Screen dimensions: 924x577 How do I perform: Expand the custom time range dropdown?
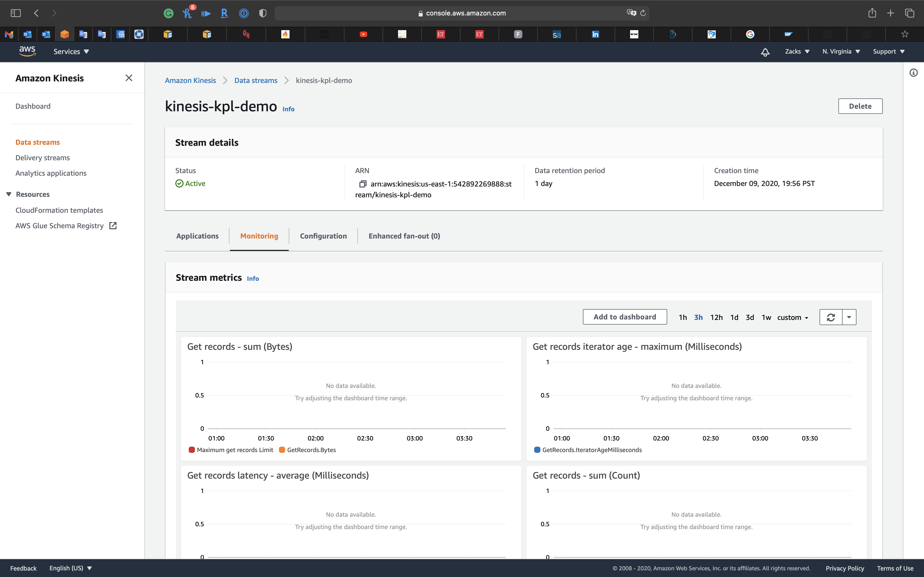tap(793, 318)
